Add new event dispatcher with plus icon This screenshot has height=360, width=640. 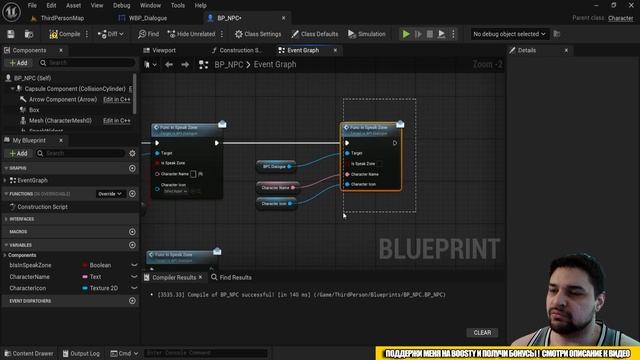coord(132,301)
